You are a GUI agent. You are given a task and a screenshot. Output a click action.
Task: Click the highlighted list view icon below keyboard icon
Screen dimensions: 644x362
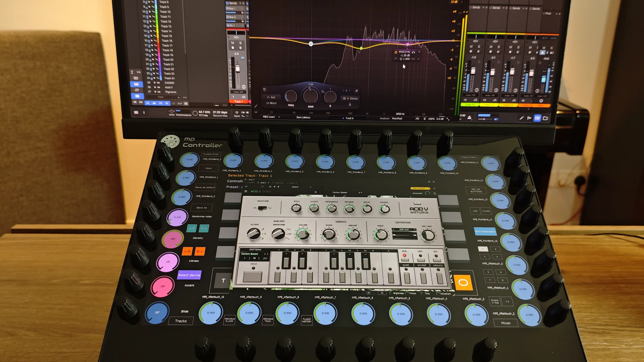(137, 96)
